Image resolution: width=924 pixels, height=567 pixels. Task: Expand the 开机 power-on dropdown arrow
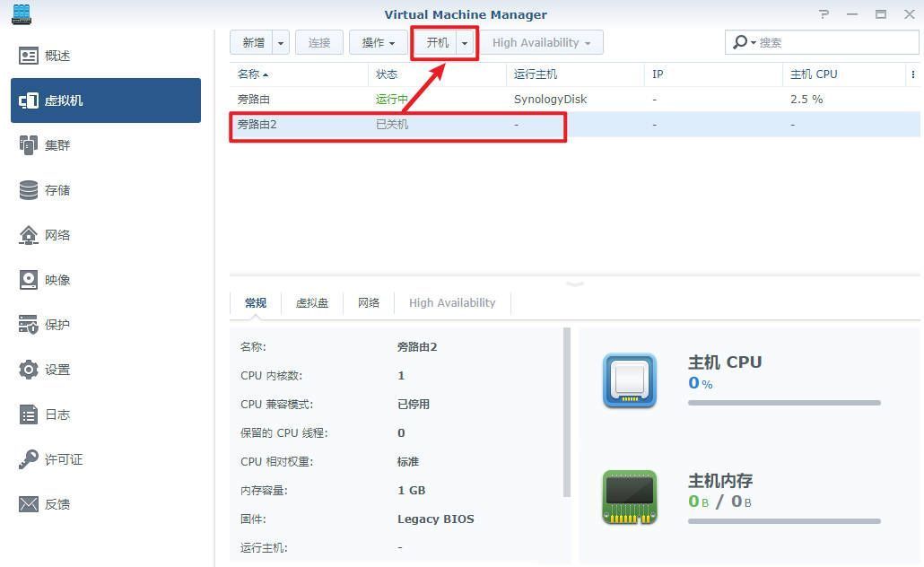click(x=465, y=43)
